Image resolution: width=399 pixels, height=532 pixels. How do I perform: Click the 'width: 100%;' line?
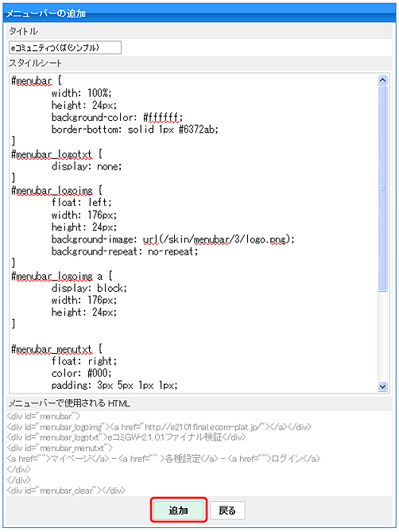pos(81,93)
